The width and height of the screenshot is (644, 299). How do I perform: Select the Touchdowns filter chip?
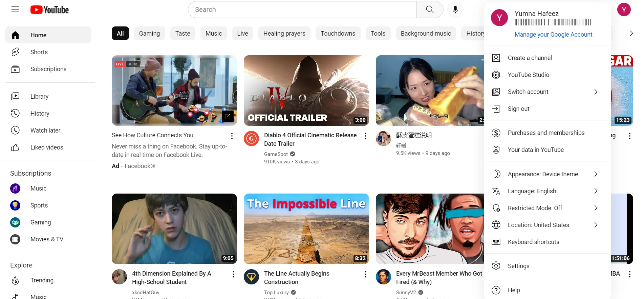[338, 33]
